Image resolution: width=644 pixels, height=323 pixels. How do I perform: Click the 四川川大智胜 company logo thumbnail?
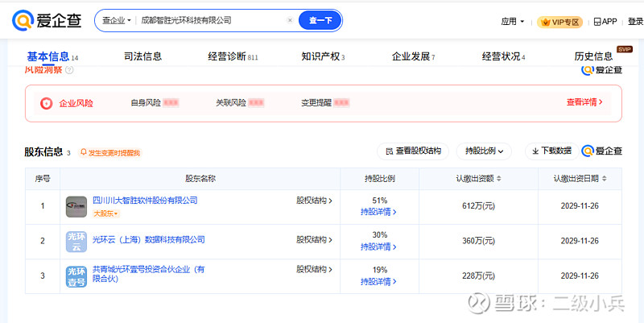[76, 207]
